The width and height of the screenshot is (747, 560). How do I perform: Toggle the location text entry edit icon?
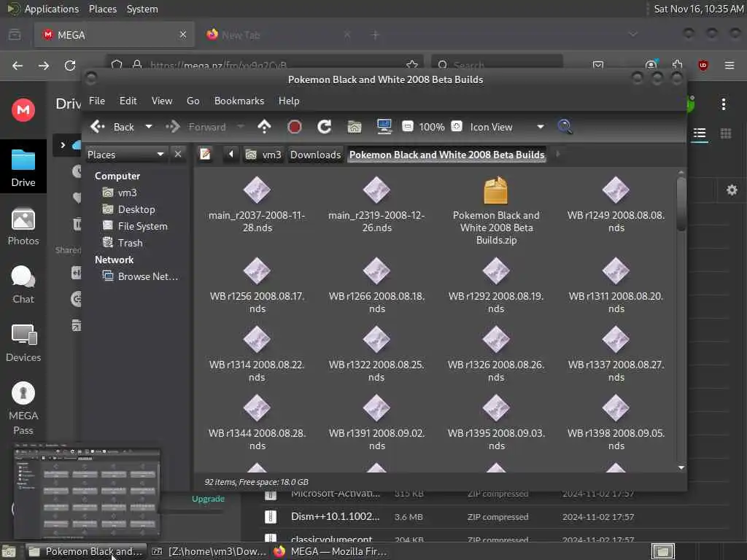point(205,155)
